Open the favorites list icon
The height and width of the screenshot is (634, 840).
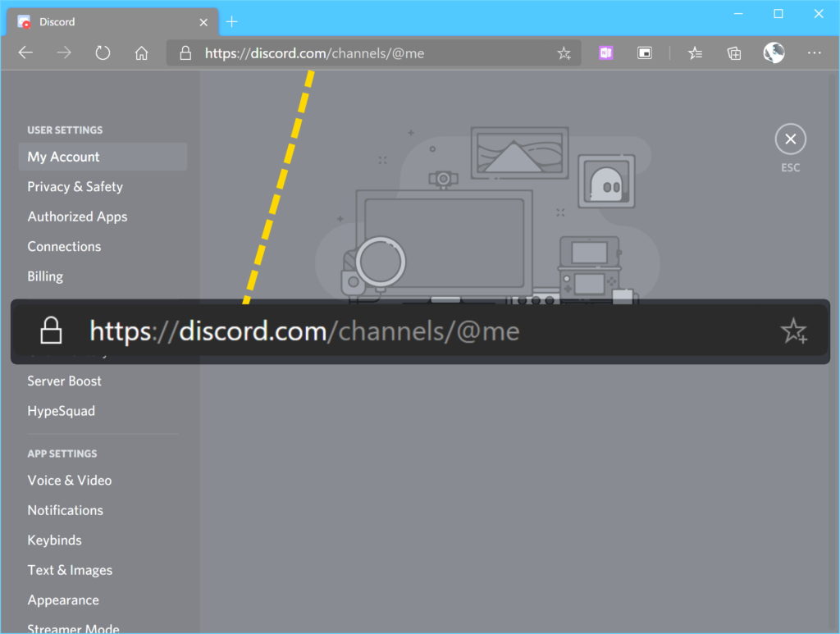(x=695, y=53)
